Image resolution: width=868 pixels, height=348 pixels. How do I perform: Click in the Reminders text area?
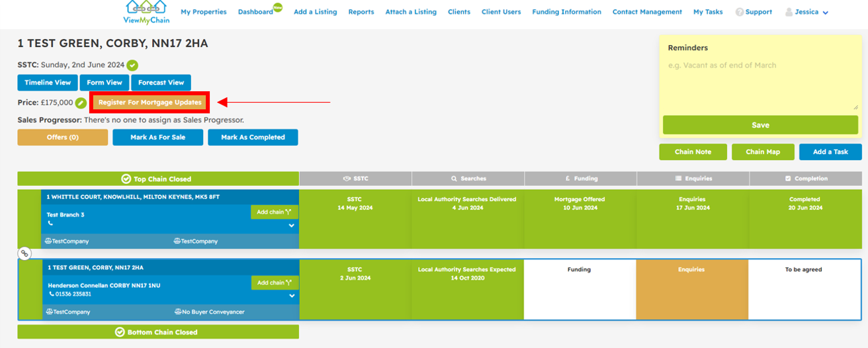[760, 84]
